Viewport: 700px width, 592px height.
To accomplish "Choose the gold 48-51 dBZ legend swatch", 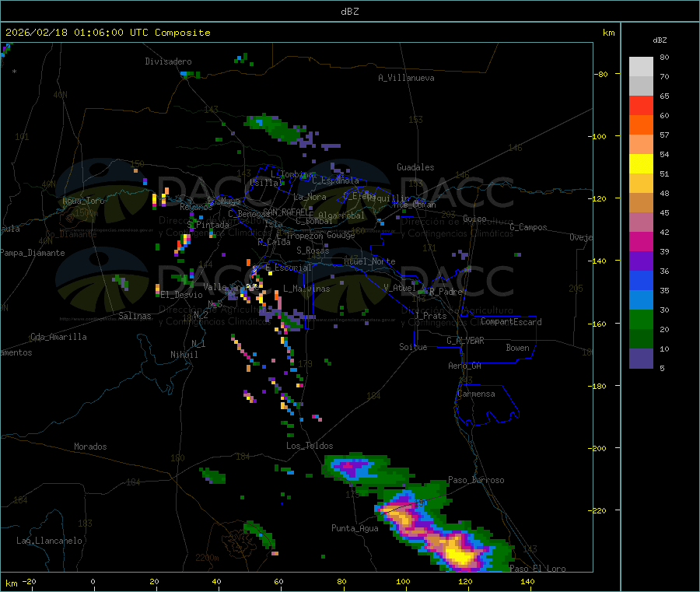I will [x=641, y=183].
